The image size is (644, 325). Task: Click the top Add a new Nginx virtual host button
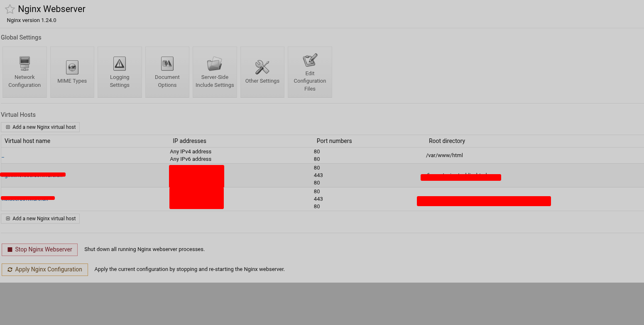40,127
